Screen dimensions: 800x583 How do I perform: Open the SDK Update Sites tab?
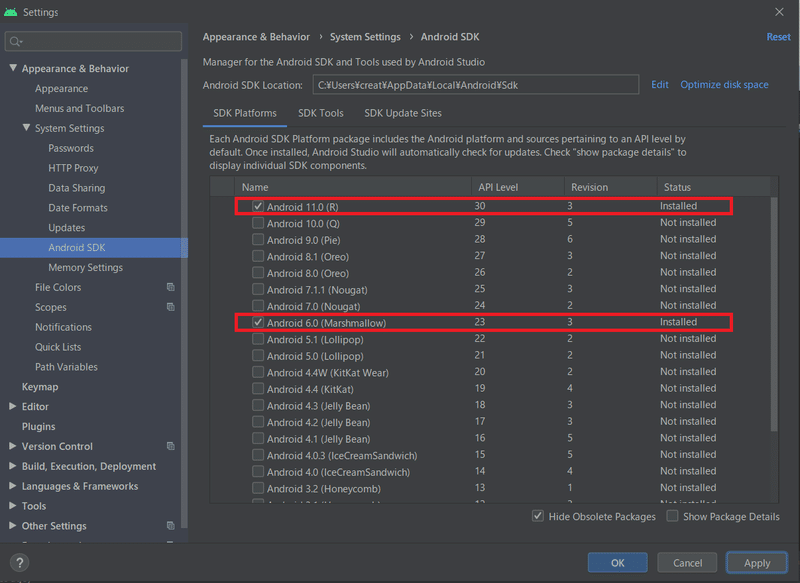pyautogui.click(x=402, y=114)
